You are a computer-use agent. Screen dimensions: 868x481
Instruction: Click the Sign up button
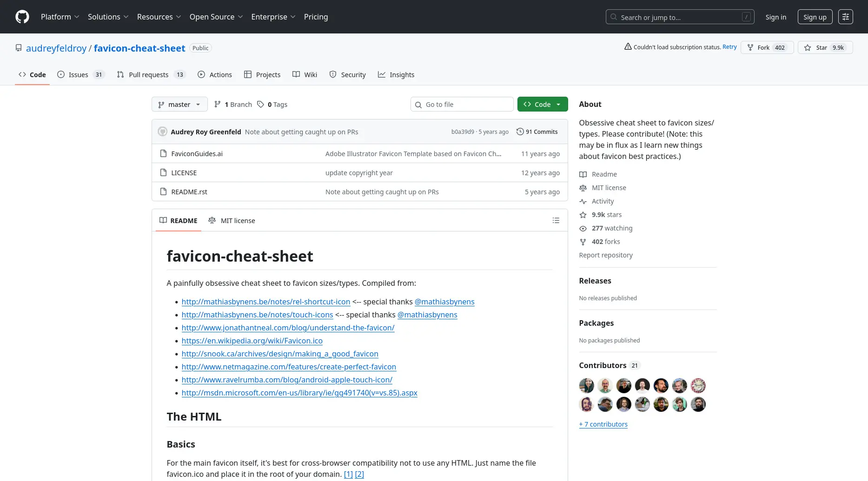(815, 17)
